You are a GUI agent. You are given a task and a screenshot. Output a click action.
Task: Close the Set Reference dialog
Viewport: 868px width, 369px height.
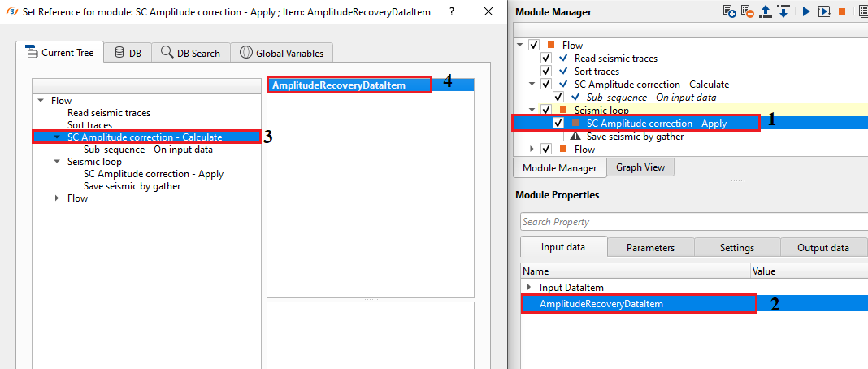tap(488, 11)
